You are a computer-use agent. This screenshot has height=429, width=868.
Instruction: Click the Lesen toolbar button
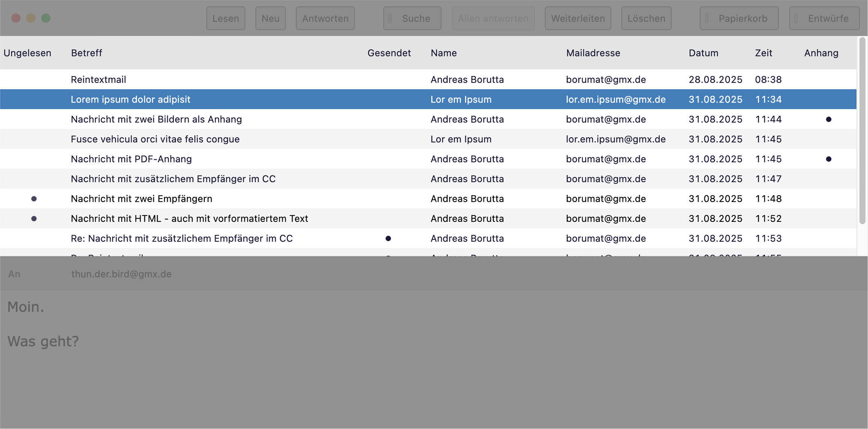[x=225, y=18]
